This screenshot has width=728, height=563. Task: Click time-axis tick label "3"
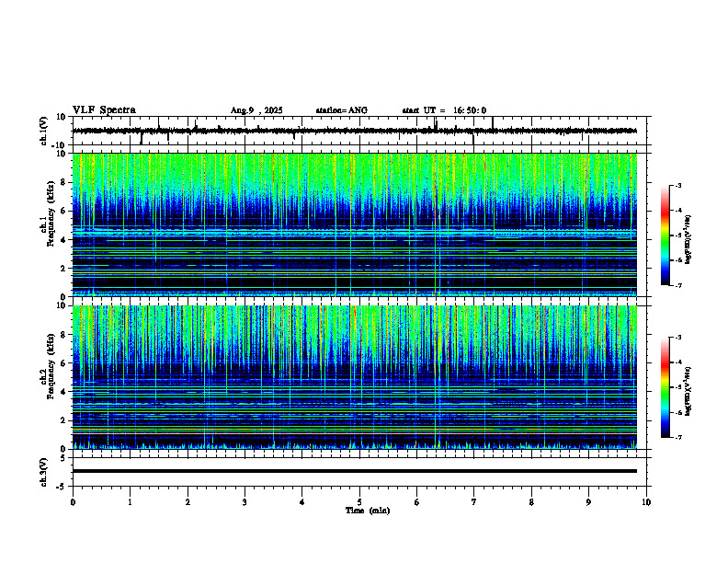tap(245, 502)
